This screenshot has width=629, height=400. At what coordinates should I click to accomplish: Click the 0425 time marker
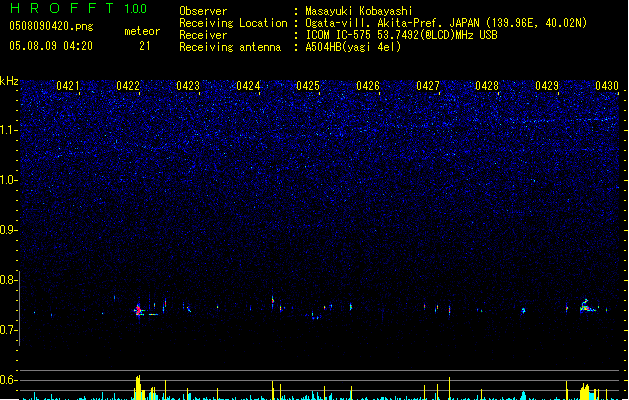pyautogui.click(x=308, y=86)
